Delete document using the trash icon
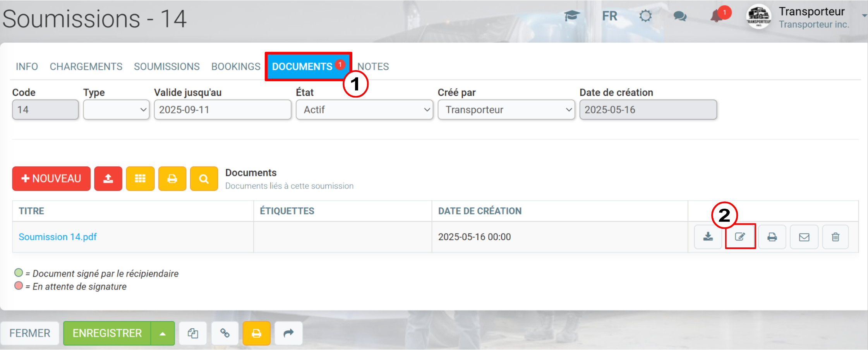 pos(835,237)
